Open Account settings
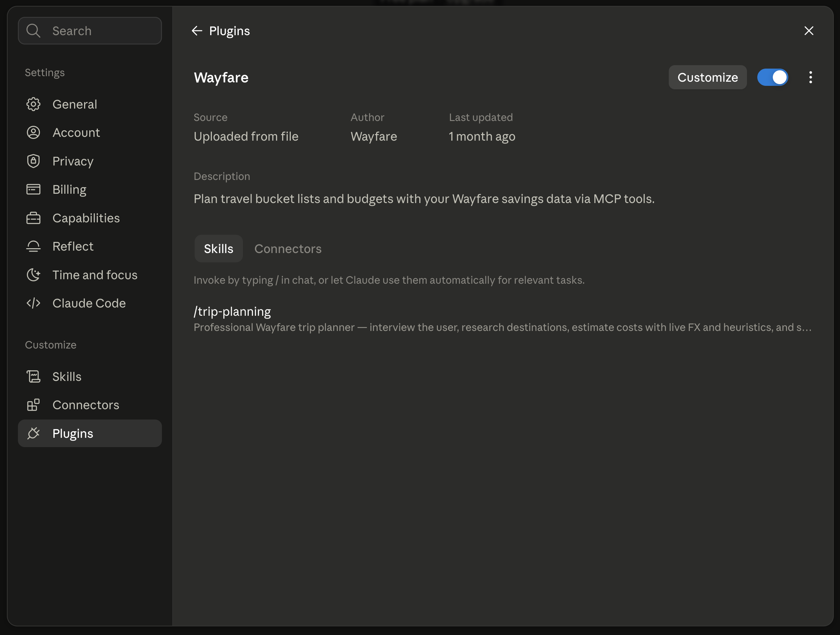The width and height of the screenshot is (840, 635). pos(90,133)
